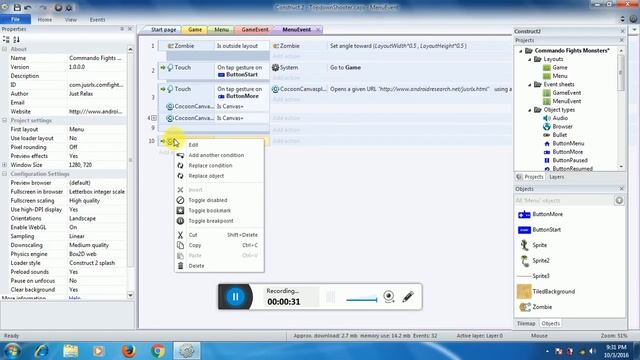Collapse the Configuration Settings section
Screen dimensions: 640x360
(4, 174)
